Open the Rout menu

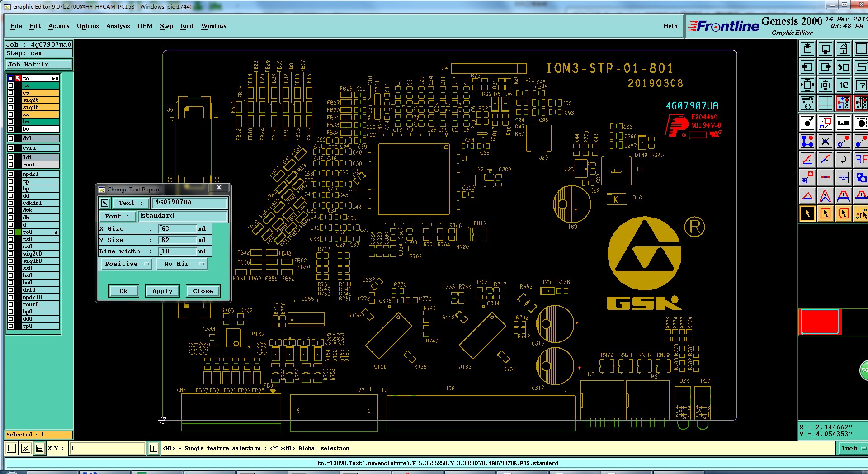(187, 26)
